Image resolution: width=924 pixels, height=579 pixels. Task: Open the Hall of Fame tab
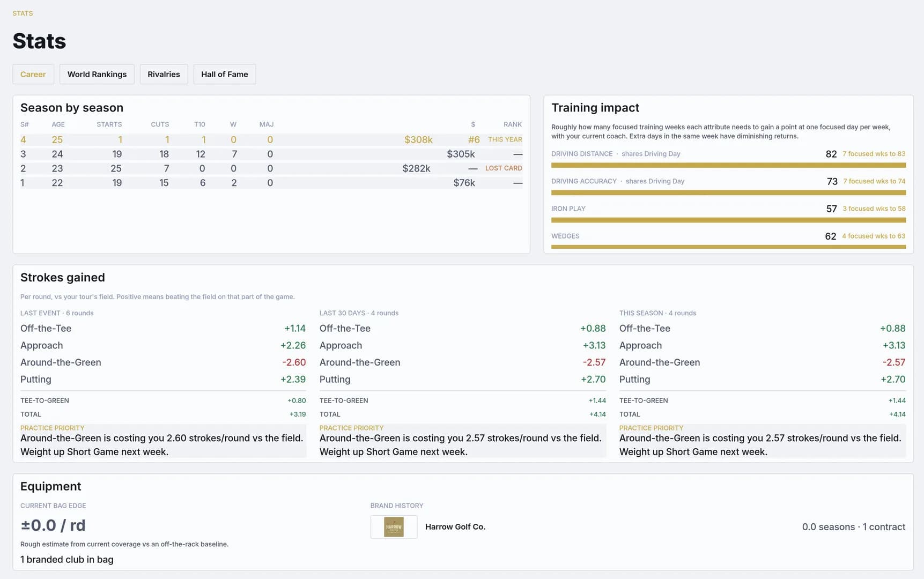coord(225,74)
